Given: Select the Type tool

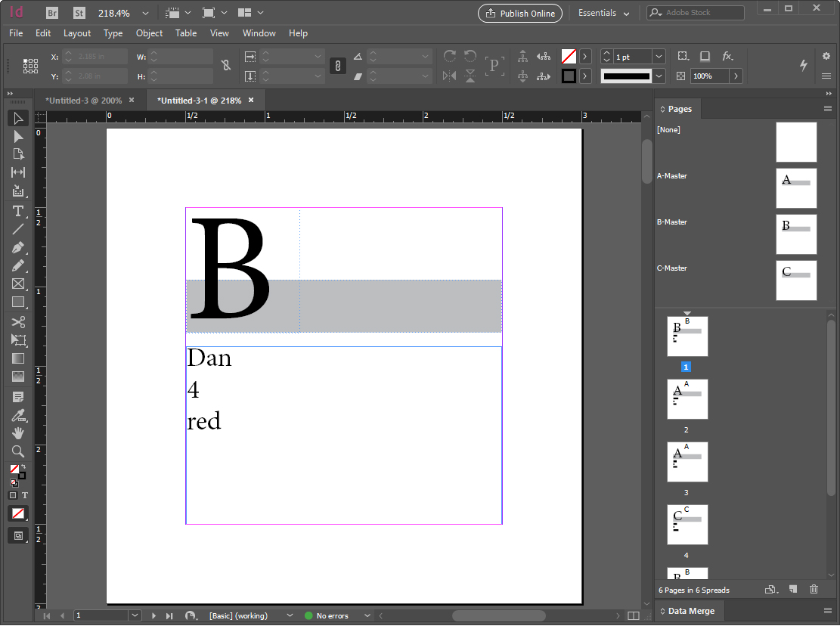Looking at the screenshot, I should pyautogui.click(x=18, y=210).
